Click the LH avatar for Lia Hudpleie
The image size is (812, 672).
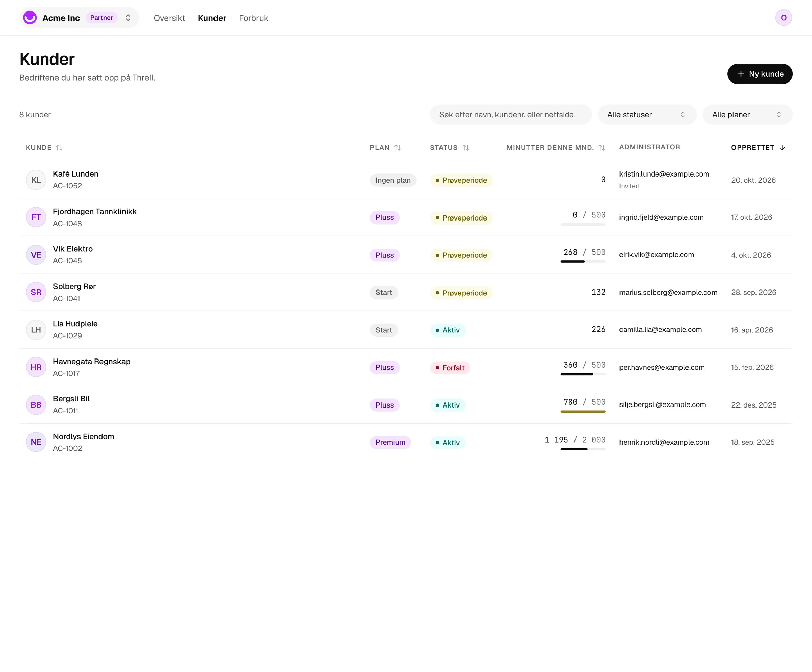[36, 330]
